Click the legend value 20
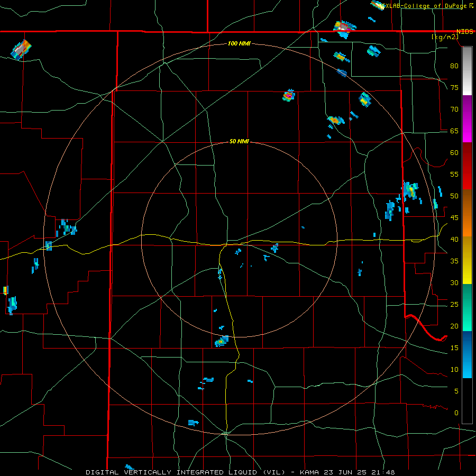The height and width of the screenshot is (476, 476). [454, 326]
